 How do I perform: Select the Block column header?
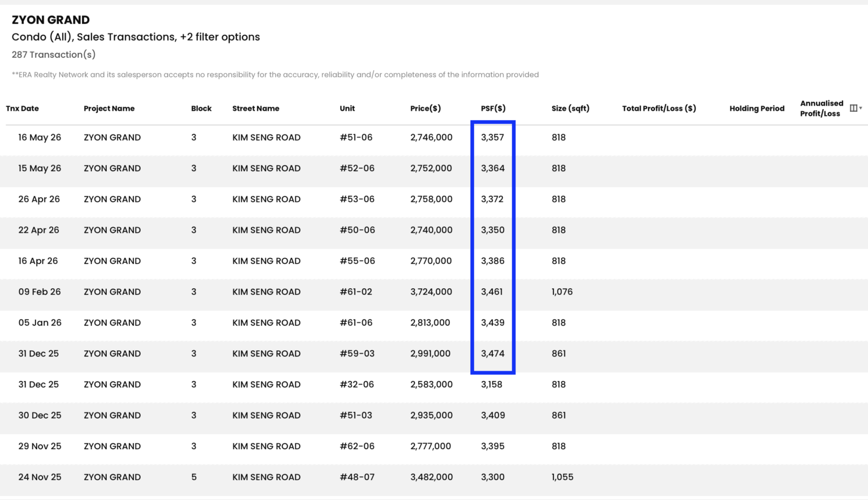pyautogui.click(x=201, y=108)
